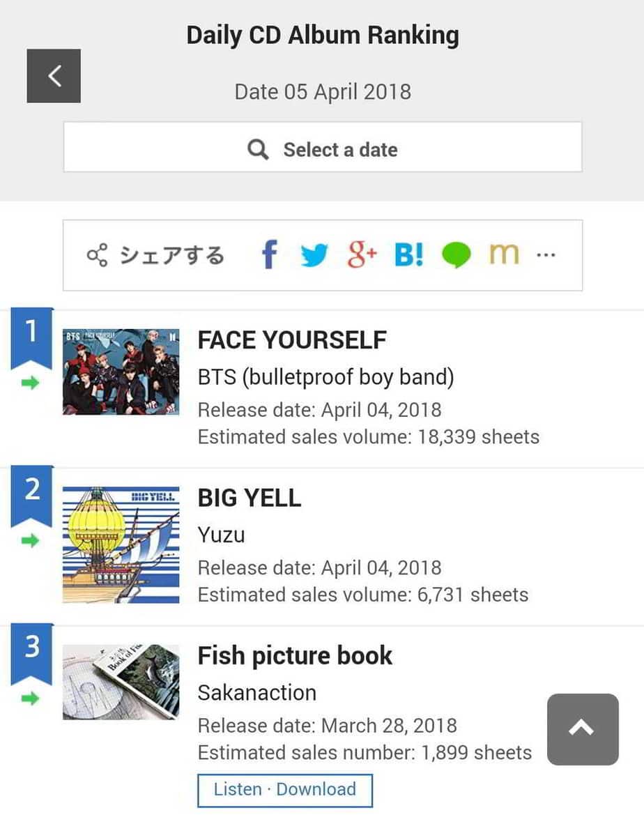Share on Facebook icon
The height and width of the screenshot is (824, 644).
269,255
